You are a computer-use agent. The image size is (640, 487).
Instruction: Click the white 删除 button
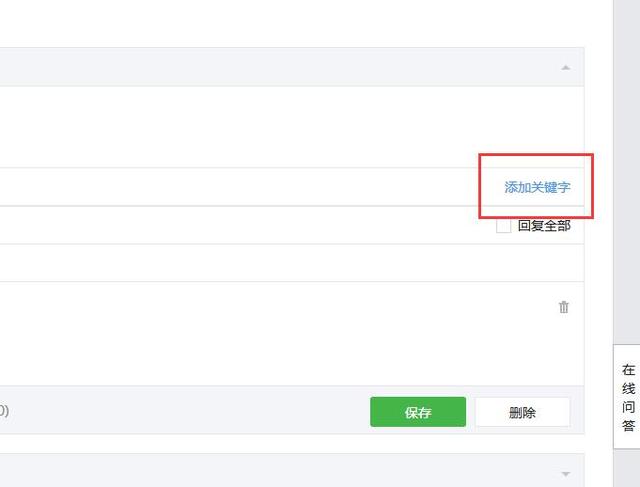(x=522, y=412)
